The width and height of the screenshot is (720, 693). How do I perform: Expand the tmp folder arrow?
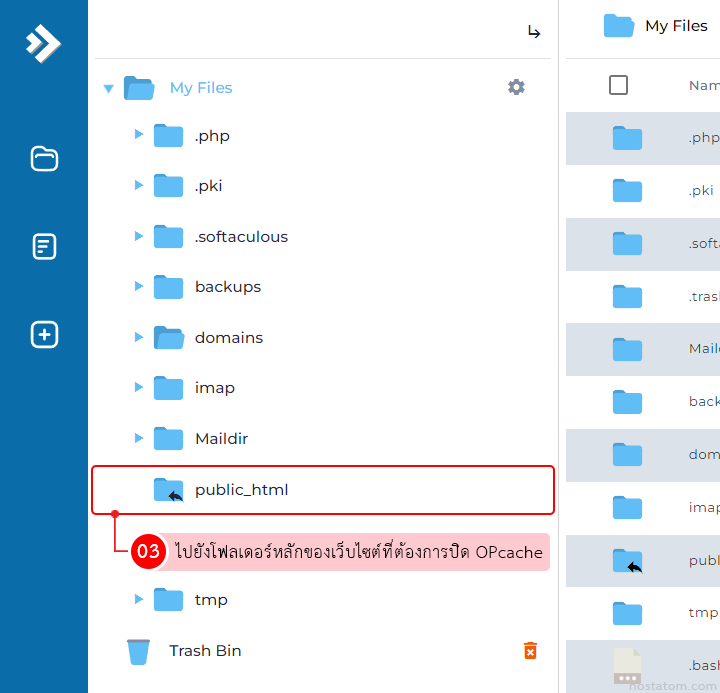click(139, 600)
